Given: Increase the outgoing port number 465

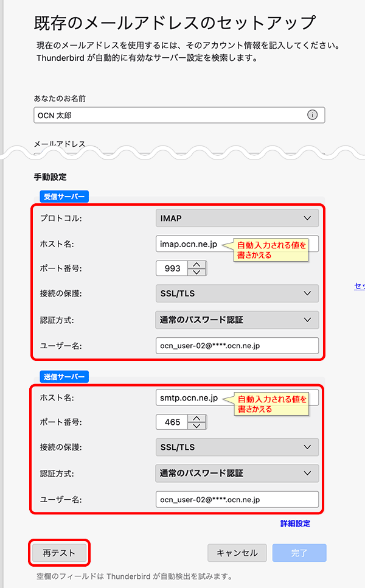Looking at the screenshot, I should 198,418.
